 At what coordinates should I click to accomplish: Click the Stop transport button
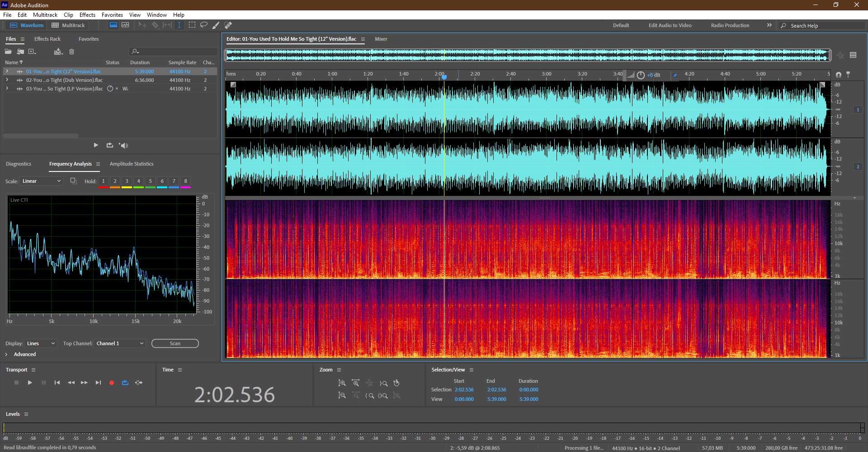coord(16,383)
